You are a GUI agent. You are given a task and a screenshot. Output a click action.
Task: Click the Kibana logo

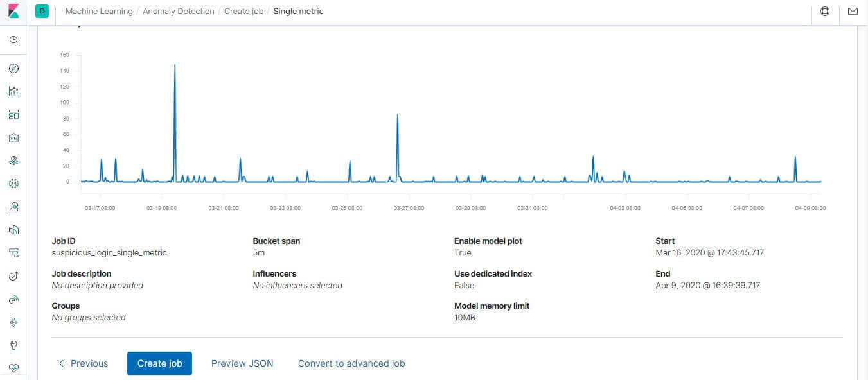(12, 11)
